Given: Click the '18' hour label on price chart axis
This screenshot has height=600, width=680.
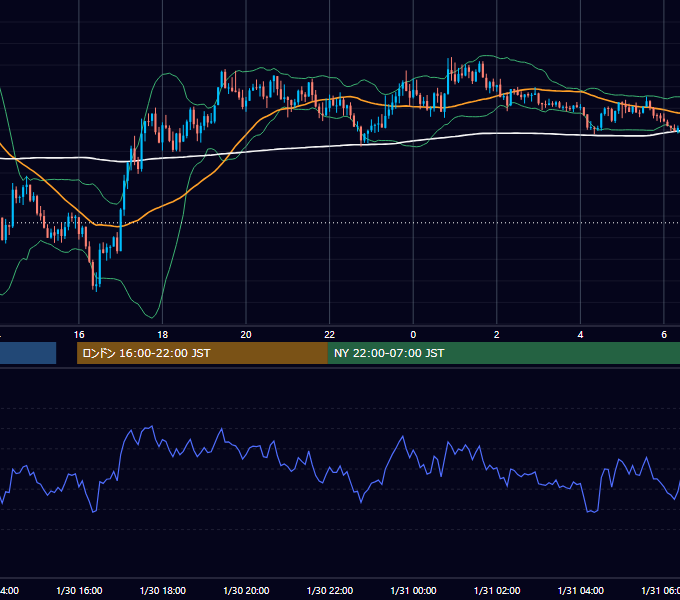Looking at the screenshot, I should [162, 335].
